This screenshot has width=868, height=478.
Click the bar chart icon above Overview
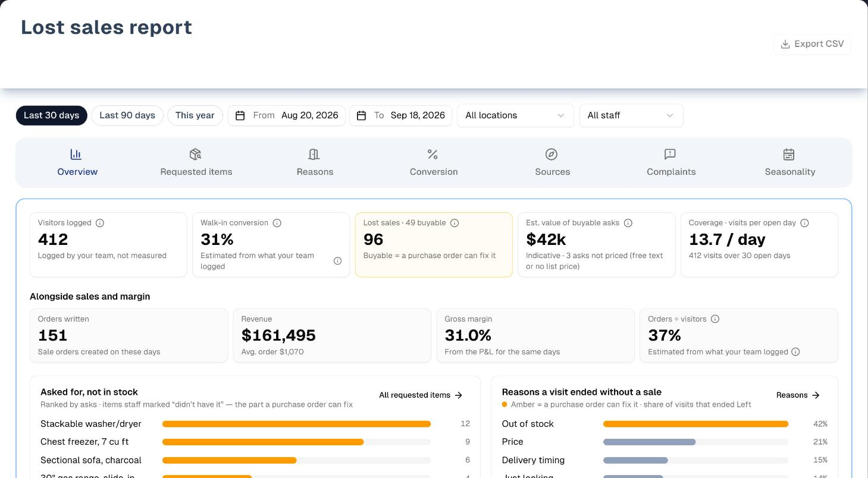point(76,155)
